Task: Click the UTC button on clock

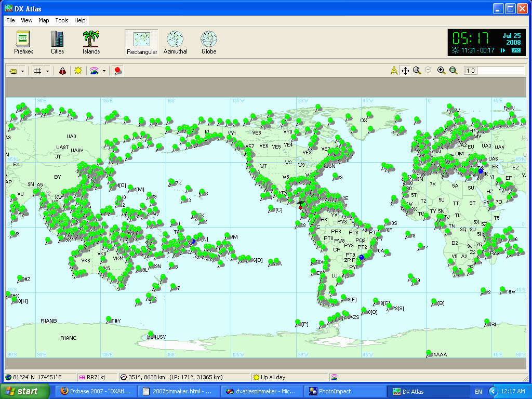Action: [515, 50]
